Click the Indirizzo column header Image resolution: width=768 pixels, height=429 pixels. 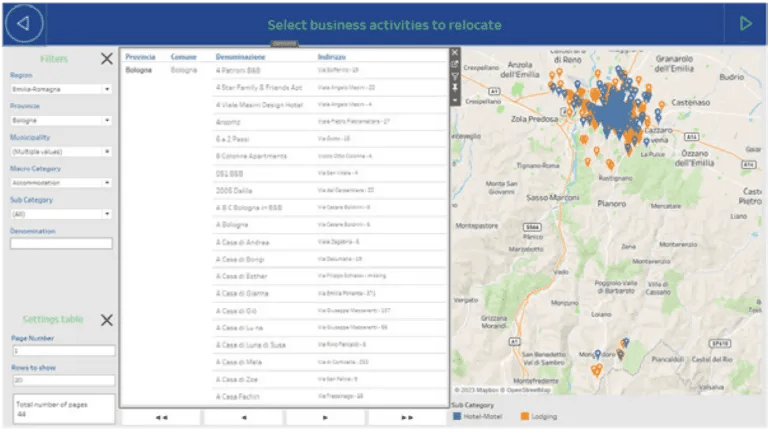tap(332, 56)
